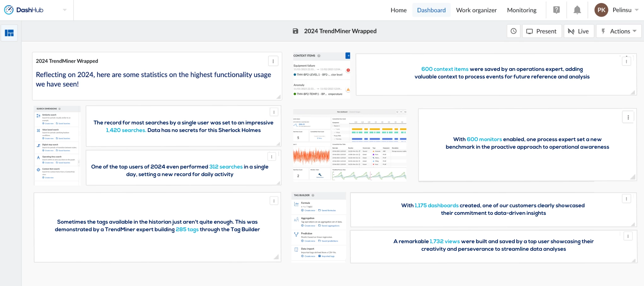Toggle Live mode
644x286 pixels.
[x=579, y=31]
